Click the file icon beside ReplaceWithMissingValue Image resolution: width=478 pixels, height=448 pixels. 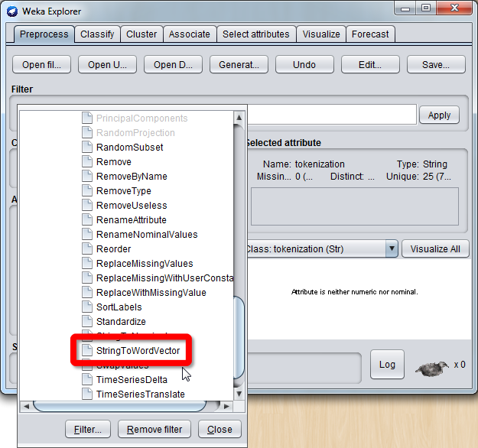tap(87, 292)
